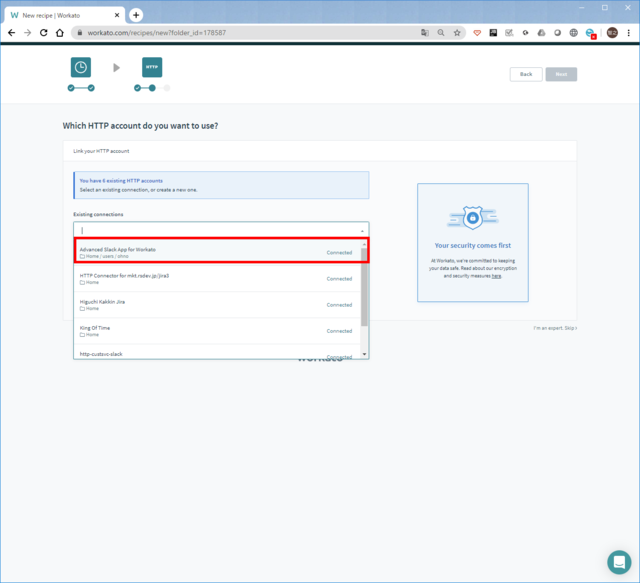Click the dropdown list scroll up arrow
Viewport: 640px width, 583px height.
click(x=364, y=244)
